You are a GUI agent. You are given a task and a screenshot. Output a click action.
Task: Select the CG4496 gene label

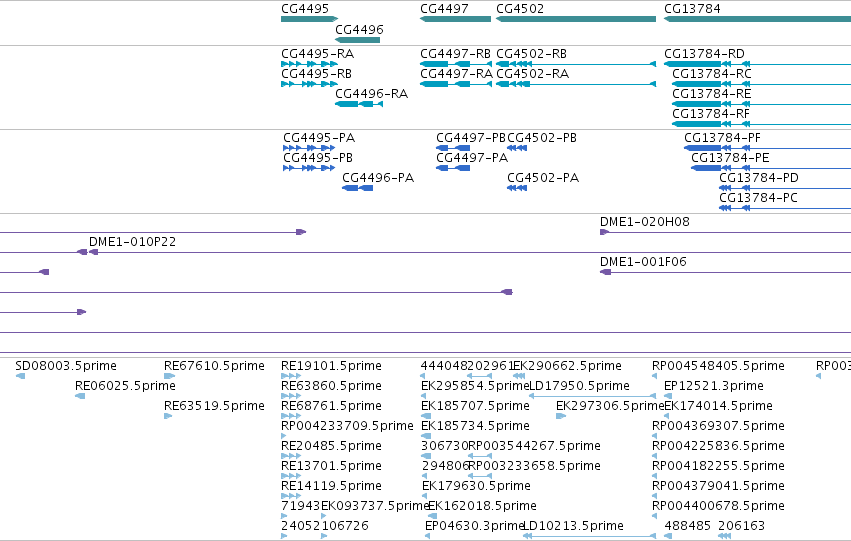(x=359, y=29)
